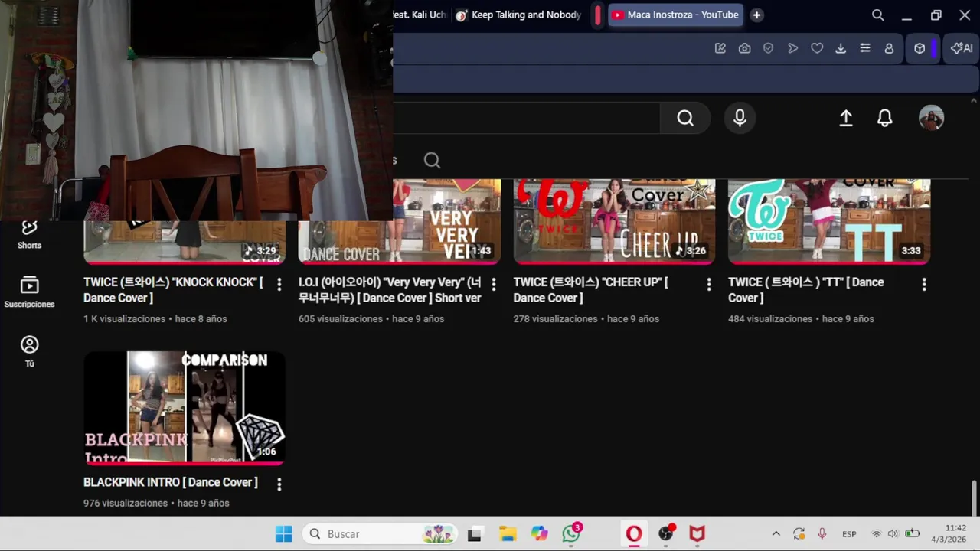The width and height of the screenshot is (980, 551).
Task: Click '976 visualizaciones' text
Action: pyautogui.click(x=126, y=503)
